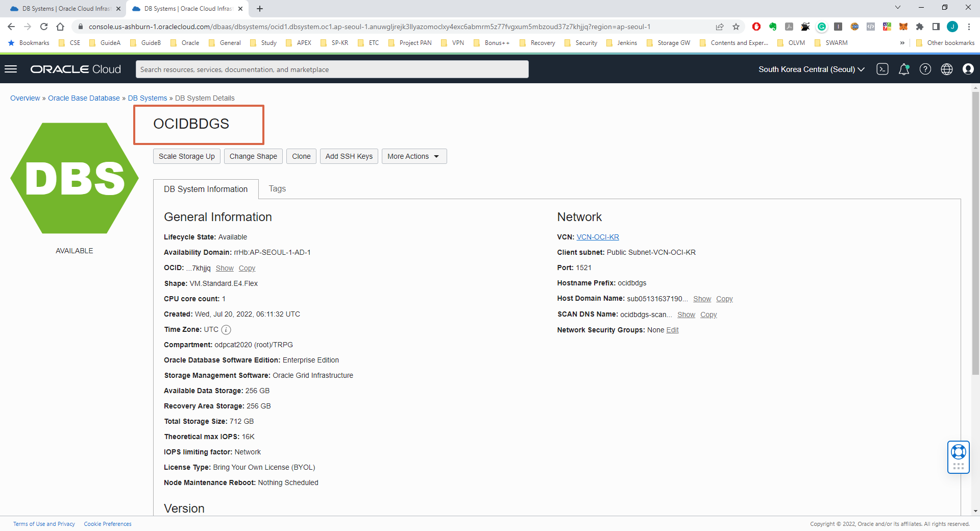Open the Cloud Shell developer tools icon

883,69
